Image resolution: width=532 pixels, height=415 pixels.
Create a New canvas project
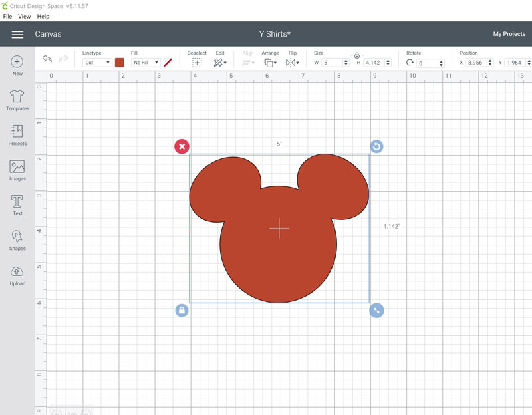coord(17,65)
